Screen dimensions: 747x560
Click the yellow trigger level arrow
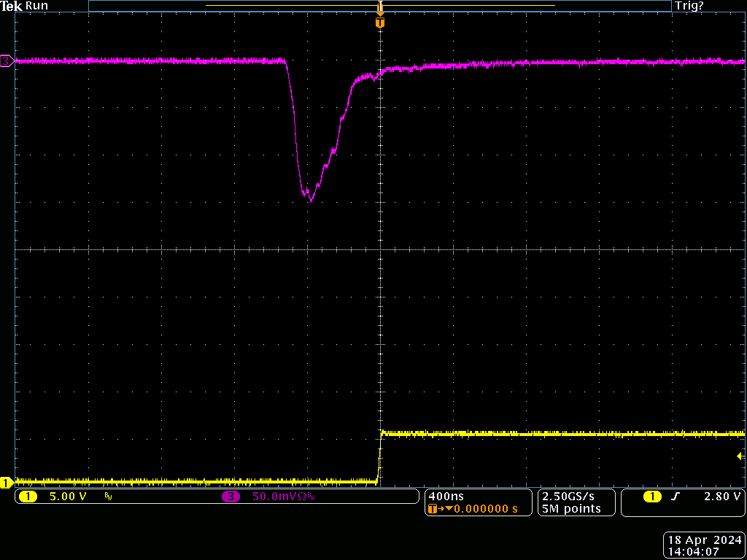click(740, 456)
